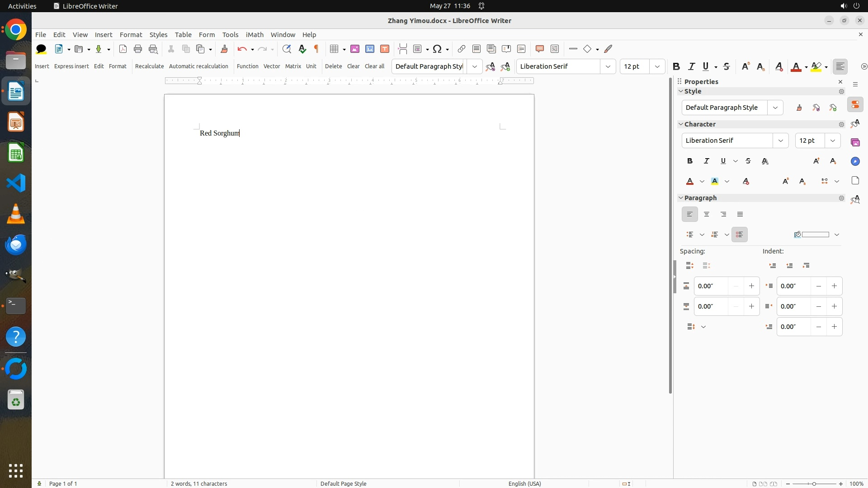The width and height of the screenshot is (868, 488).
Task: Open the Liberation Serif font name dropdown
Action: pos(608,66)
